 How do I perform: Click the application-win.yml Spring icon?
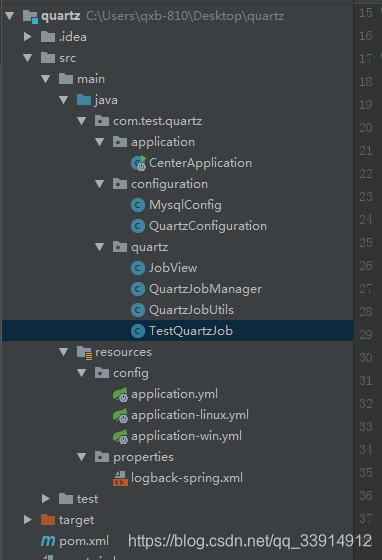pos(120,436)
